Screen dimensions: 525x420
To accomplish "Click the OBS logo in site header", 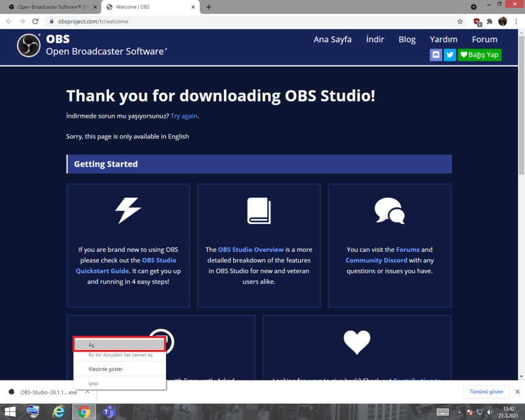I will click(29, 45).
